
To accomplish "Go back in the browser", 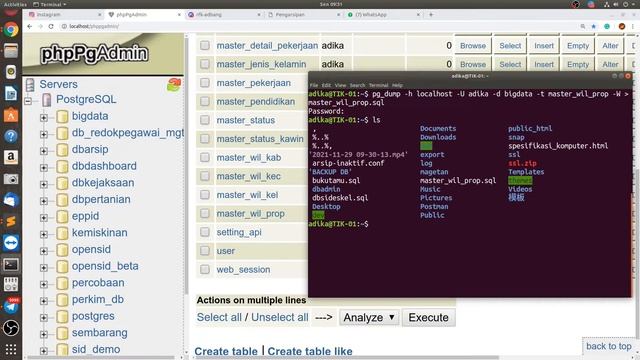I will [30, 26].
